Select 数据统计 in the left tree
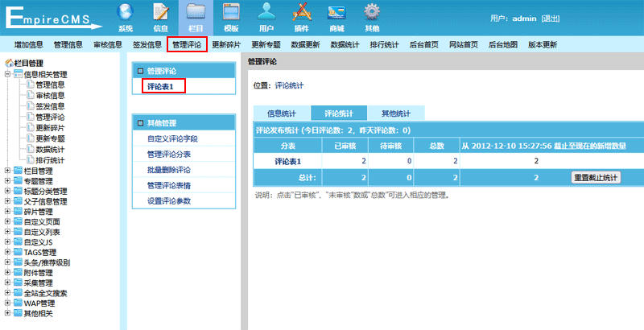Viewport: 644px width, 330px height. pyautogui.click(x=50, y=150)
